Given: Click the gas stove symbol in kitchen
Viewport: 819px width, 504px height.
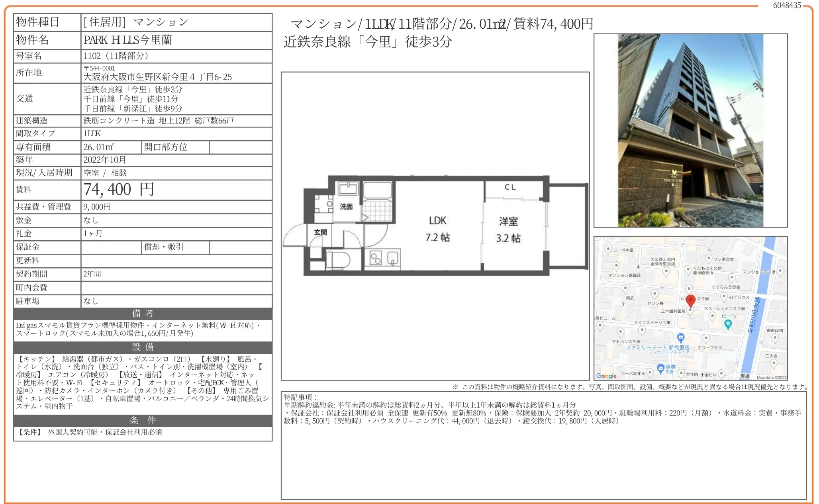Looking at the screenshot, I should pyautogui.click(x=376, y=258).
